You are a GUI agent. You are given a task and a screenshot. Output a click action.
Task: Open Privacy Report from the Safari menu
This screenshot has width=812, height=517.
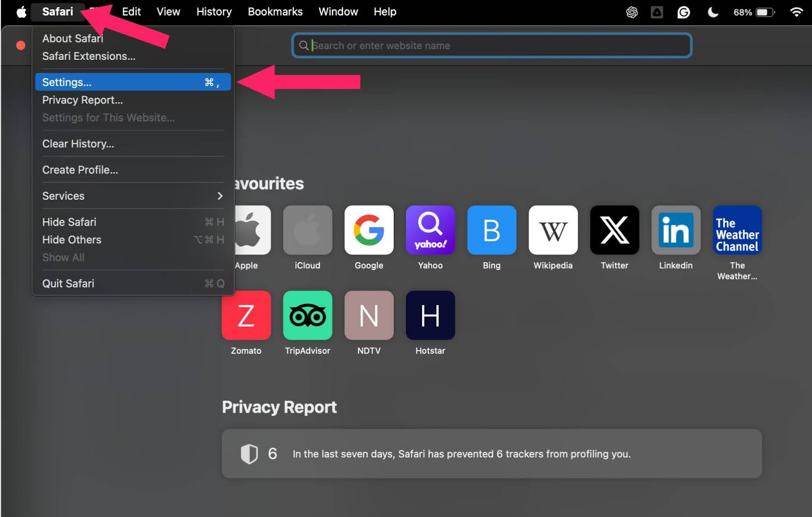click(x=82, y=99)
